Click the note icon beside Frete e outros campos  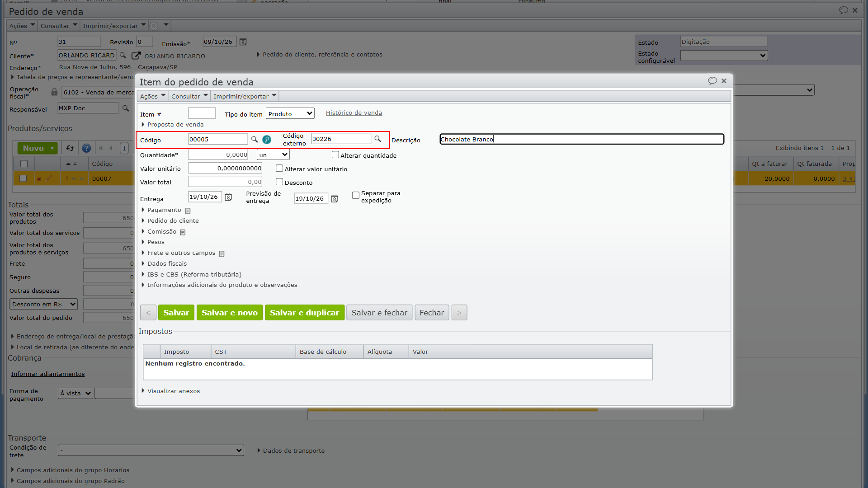(222, 253)
